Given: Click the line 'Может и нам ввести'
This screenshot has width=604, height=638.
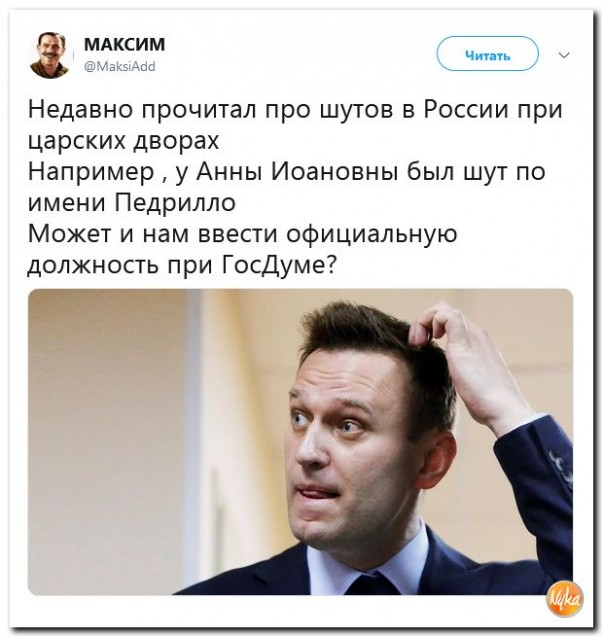Looking at the screenshot, I should click(243, 234).
